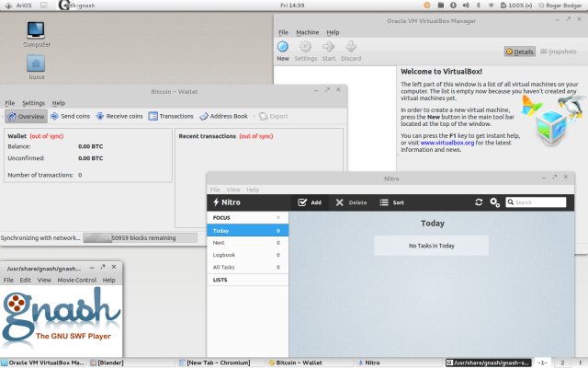Select All Tasks in Nitro sidebar
The width and height of the screenshot is (588, 368).
click(x=247, y=267)
